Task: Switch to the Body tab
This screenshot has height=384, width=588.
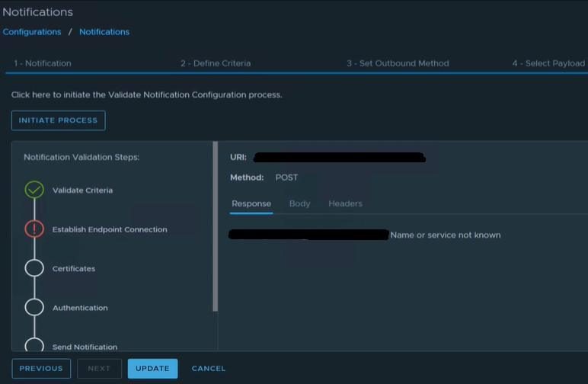Action: pyautogui.click(x=299, y=203)
